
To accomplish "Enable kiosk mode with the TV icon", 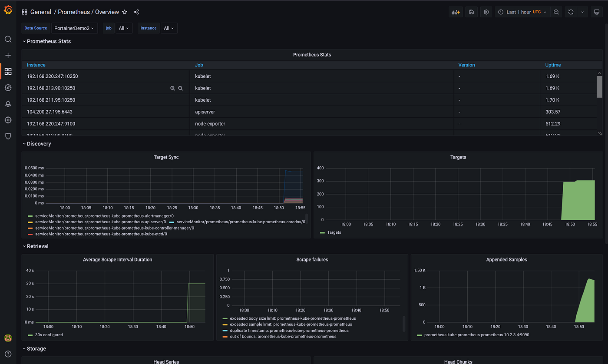I will (597, 12).
